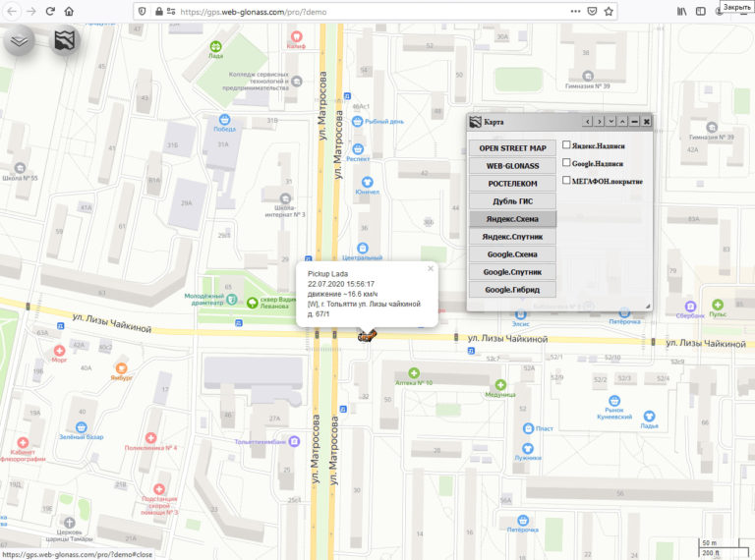Click the Тольяттихимбанк bank icon
Viewport: 755px width, 560px height.
pyautogui.click(x=294, y=441)
